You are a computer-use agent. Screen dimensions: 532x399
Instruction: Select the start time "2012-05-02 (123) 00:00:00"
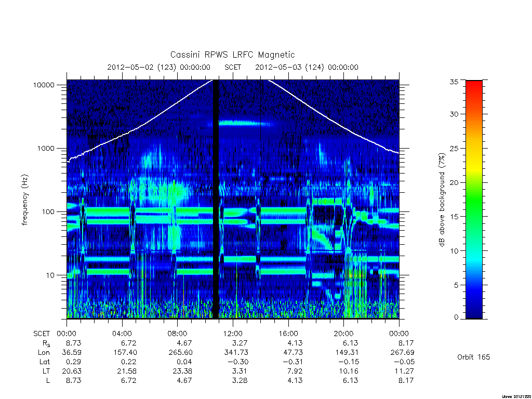click(x=159, y=67)
